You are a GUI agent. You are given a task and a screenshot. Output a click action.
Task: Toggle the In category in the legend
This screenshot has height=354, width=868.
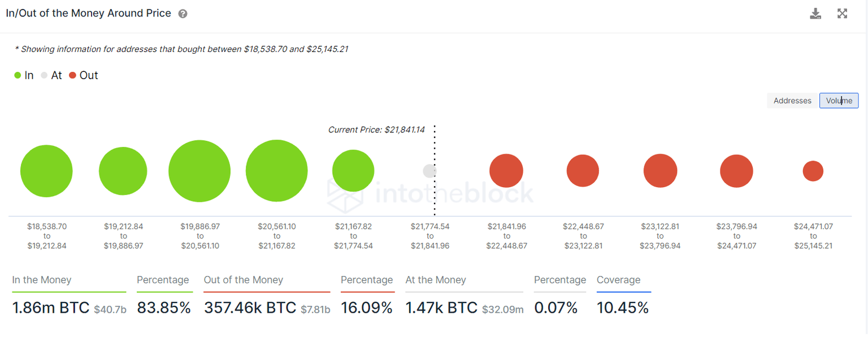tap(23, 75)
